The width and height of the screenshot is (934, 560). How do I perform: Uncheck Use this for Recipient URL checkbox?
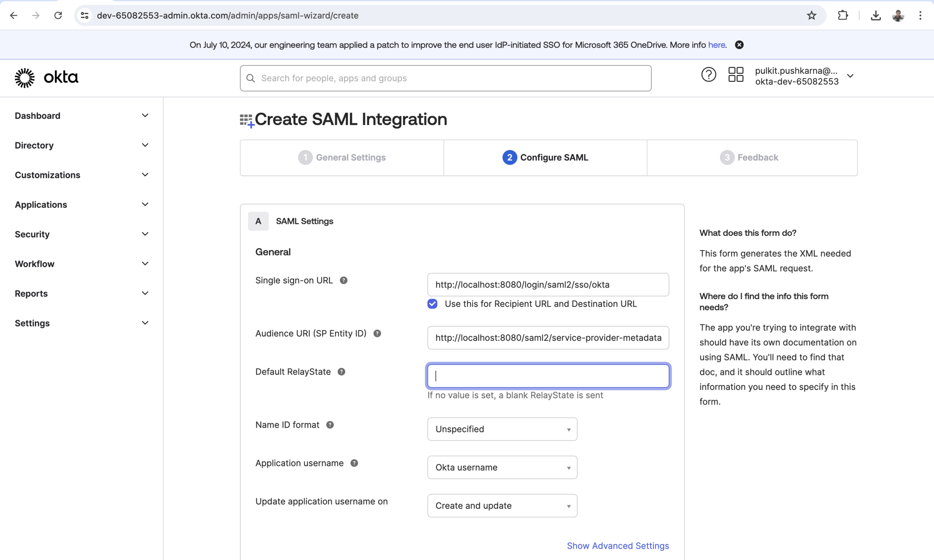tap(433, 304)
